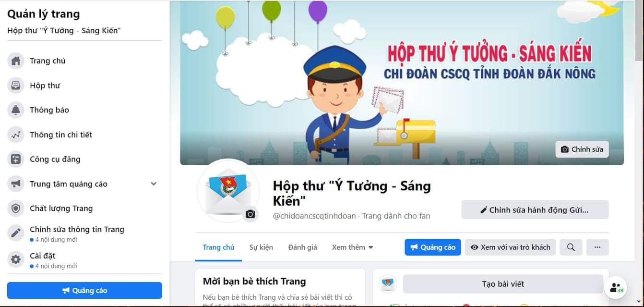The height and width of the screenshot is (307, 644).
Task: Click the page search magnifier button
Action: pos(571,247)
